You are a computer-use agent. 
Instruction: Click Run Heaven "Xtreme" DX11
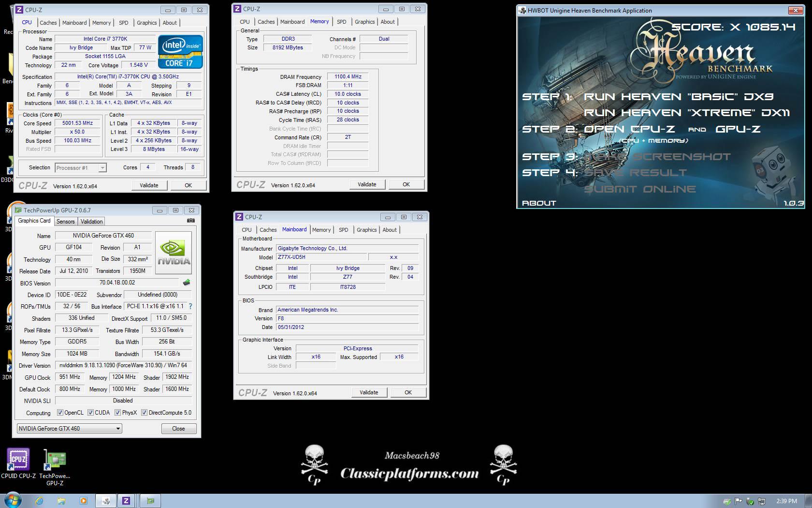click(x=687, y=113)
